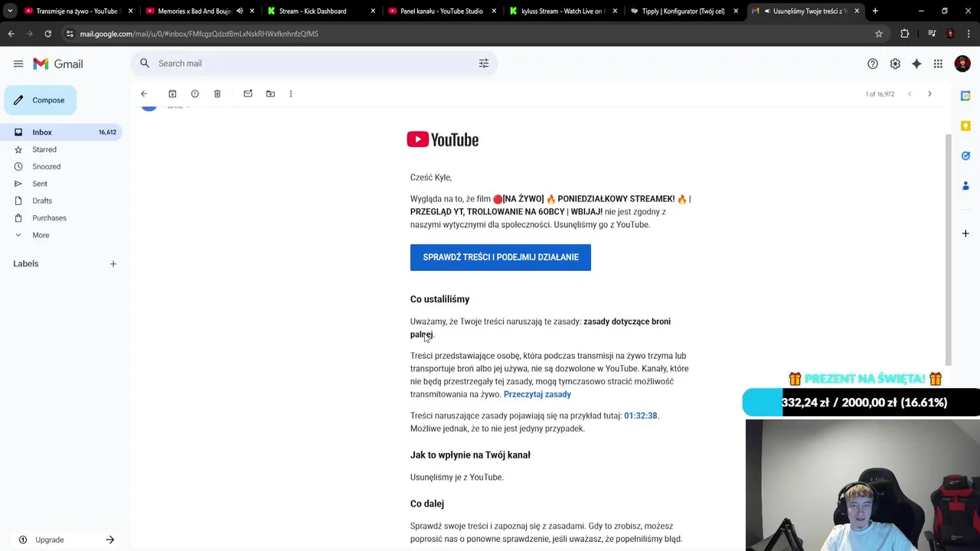Viewport: 980px width, 551px height.
Task: Open Gmail support help icon
Action: [873, 64]
